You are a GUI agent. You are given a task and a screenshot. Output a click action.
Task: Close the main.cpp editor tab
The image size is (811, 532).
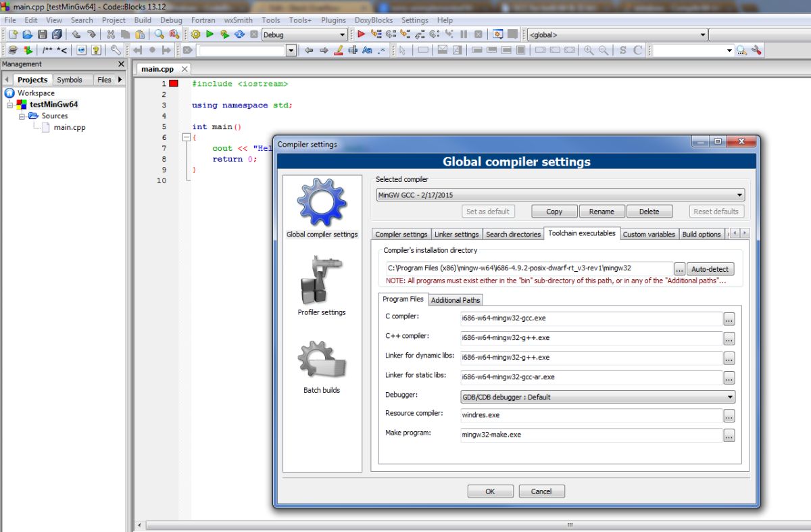185,69
